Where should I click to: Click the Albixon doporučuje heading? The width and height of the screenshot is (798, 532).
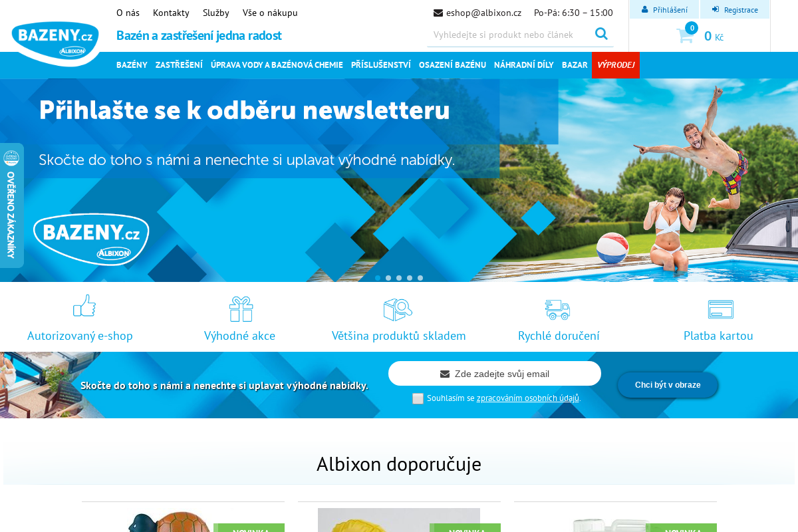[399, 464]
